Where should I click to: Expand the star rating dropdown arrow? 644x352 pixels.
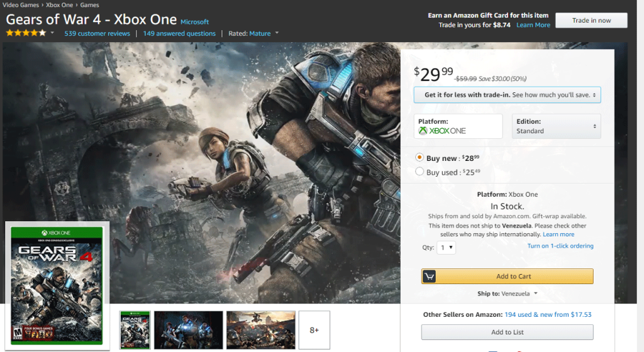(52, 33)
